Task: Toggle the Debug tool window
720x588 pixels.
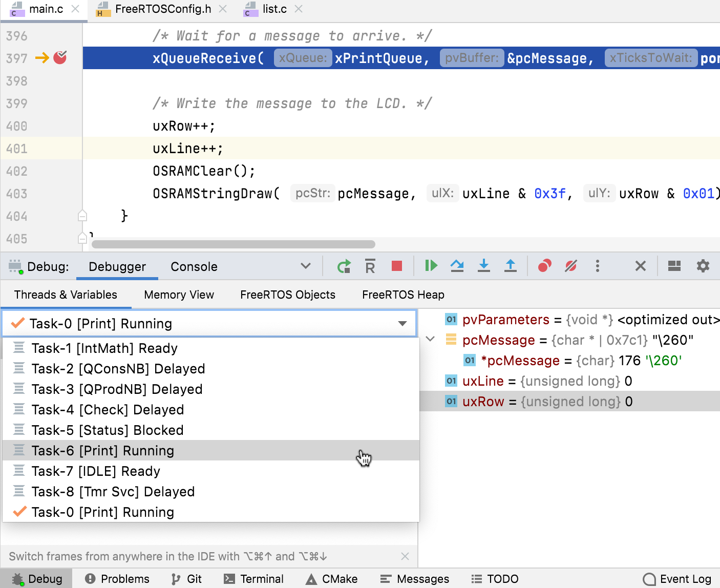Action: click(36, 578)
